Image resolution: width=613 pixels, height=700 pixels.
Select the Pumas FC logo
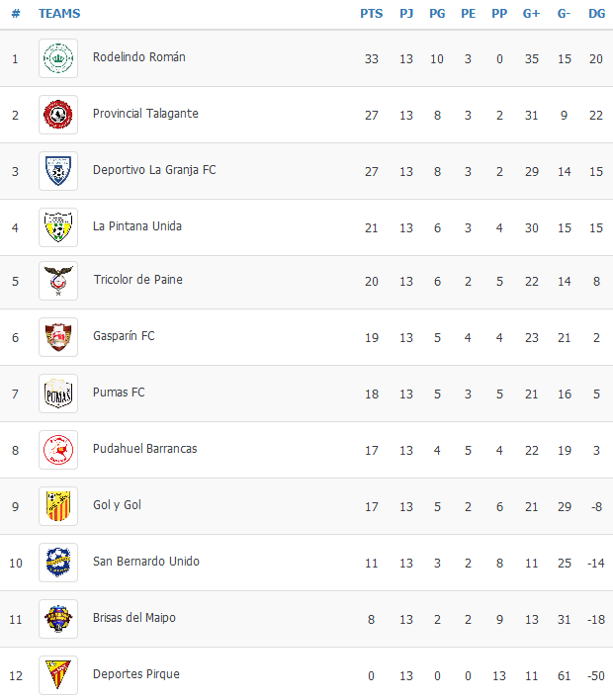(x=58, y=394)
